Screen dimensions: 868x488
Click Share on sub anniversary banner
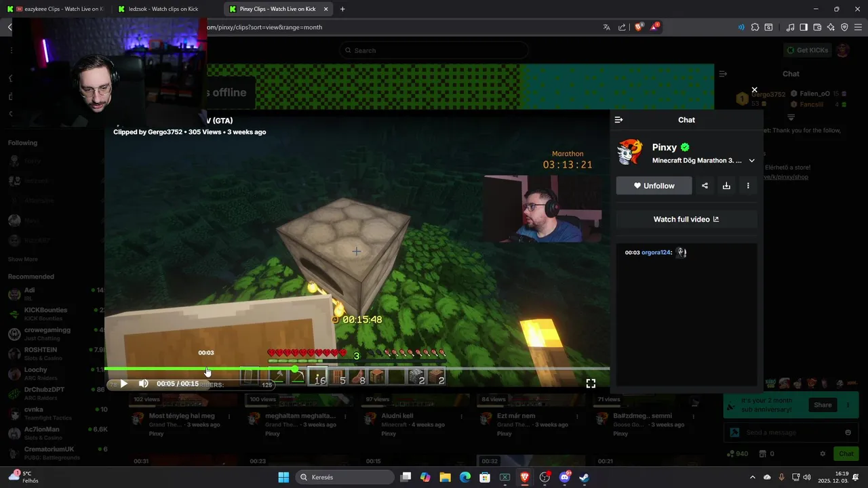coord(823,405)
